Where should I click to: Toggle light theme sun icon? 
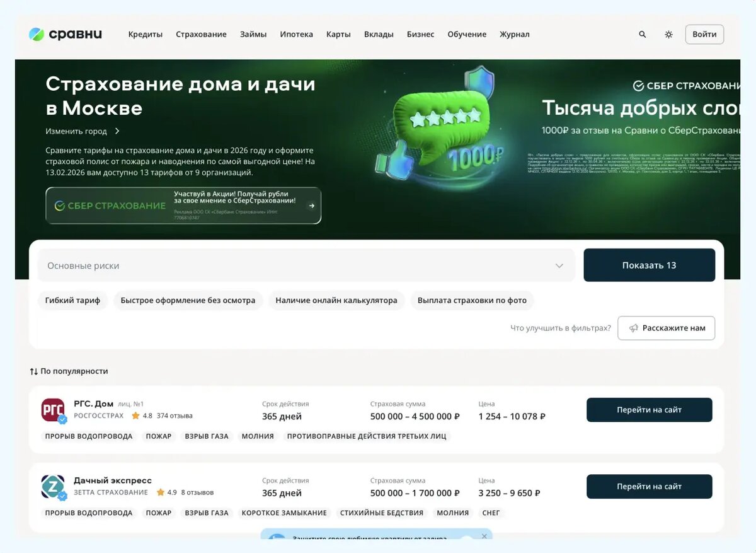668,34
